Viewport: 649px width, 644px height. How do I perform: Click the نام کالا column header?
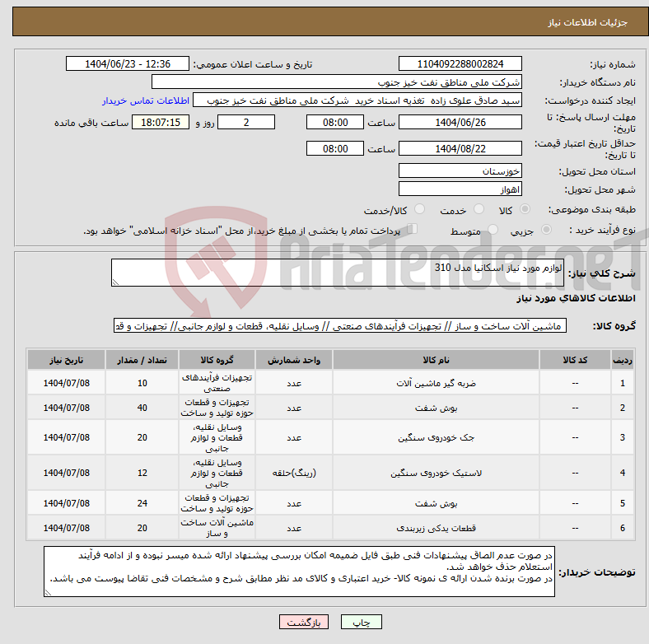tap(436, 360)
